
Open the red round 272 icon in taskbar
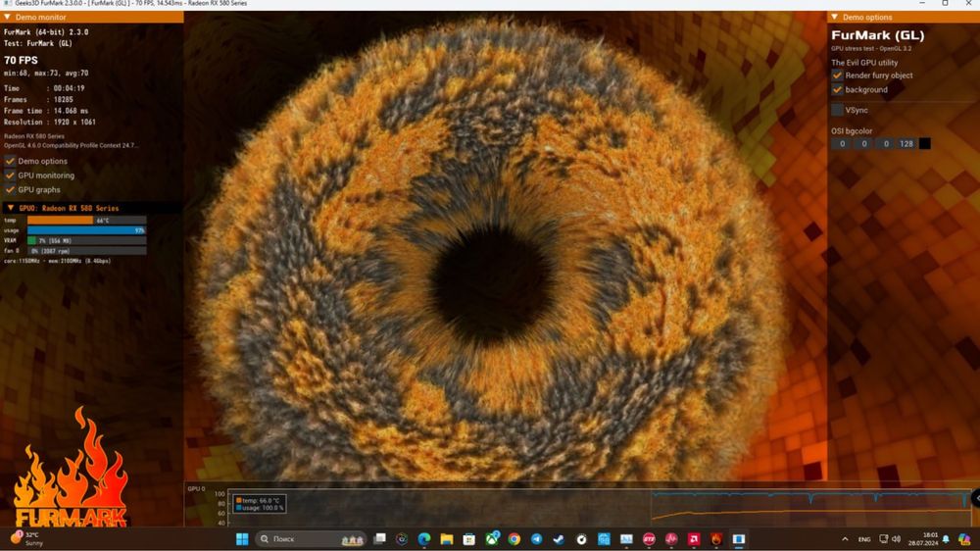(649, 538)
